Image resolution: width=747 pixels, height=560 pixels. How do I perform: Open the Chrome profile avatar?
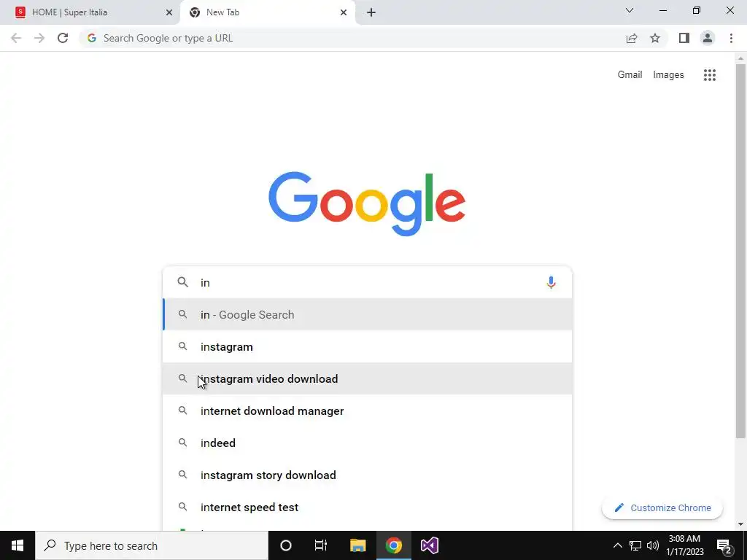coord(708,38)
